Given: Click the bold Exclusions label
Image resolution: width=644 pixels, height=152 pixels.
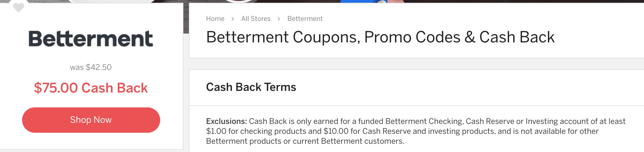Looking at the screenshot, I should coord(226,121).
